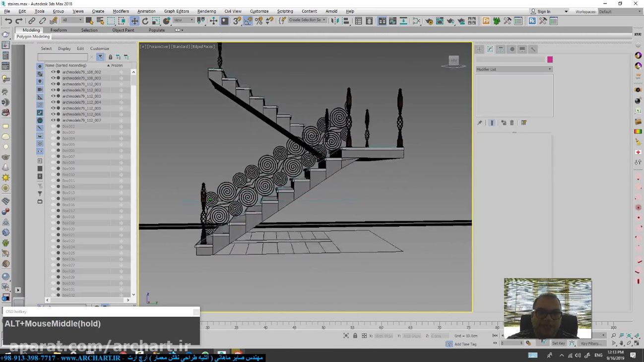Open the Motion command panel tab
This screenshot has width=644, height=362.
coord(512,49)
